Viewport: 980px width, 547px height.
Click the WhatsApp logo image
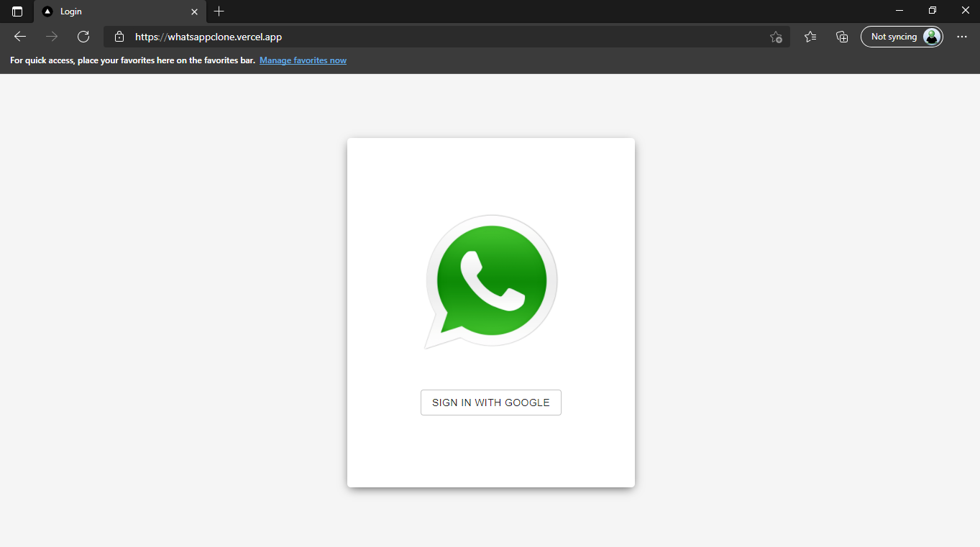click(491, 282)
